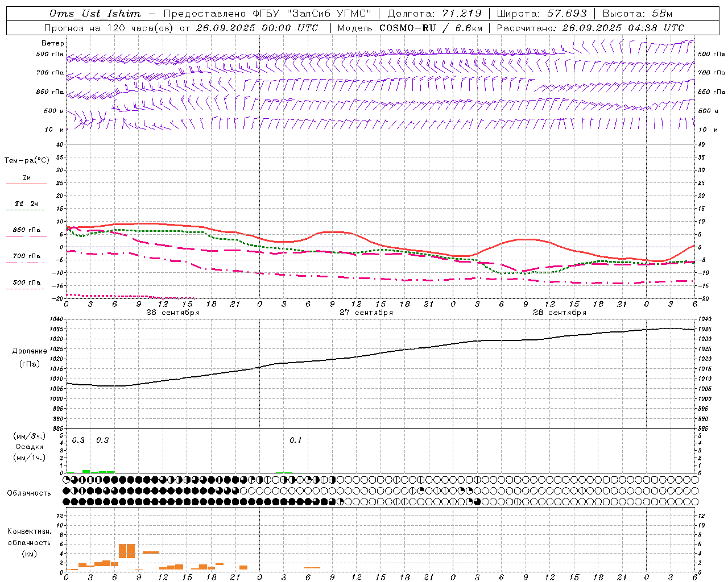Click the forecast line Прогноз на 120 часа(ов)
728x582 pixels.
(107, 28)
